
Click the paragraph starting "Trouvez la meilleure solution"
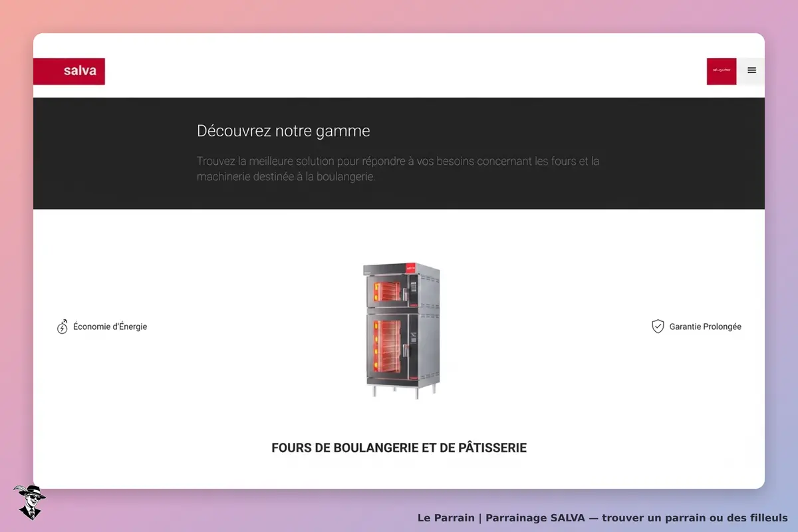pos(398,169)
